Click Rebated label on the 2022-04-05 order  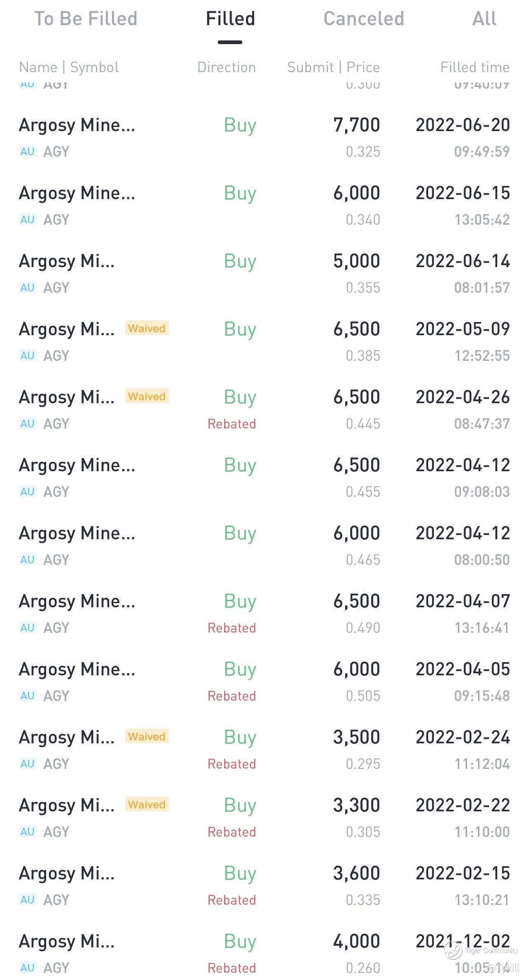click(x=232, y=696)
